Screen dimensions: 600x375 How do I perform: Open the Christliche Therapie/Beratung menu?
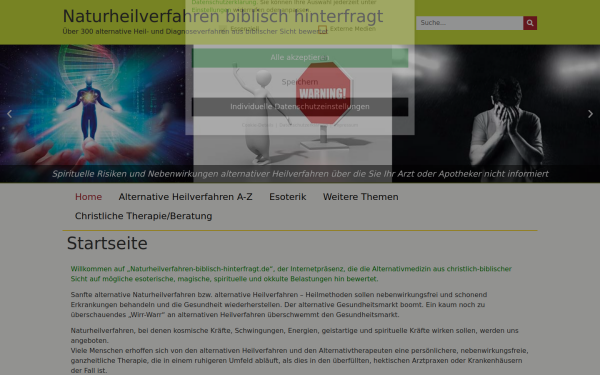click(143, 216)
